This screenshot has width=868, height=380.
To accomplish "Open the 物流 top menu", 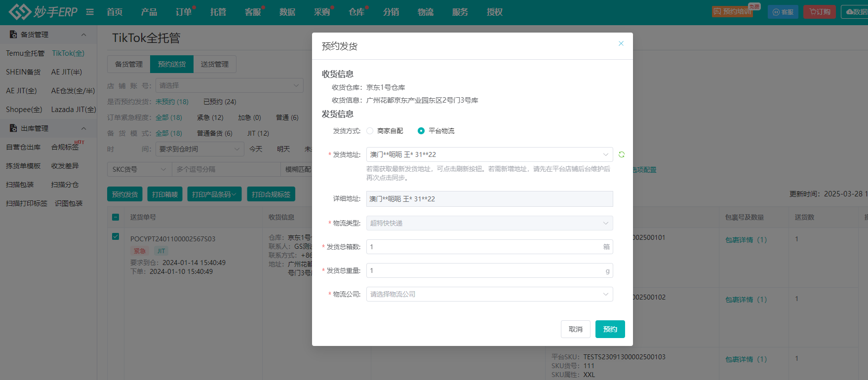I will click(426, 12).
